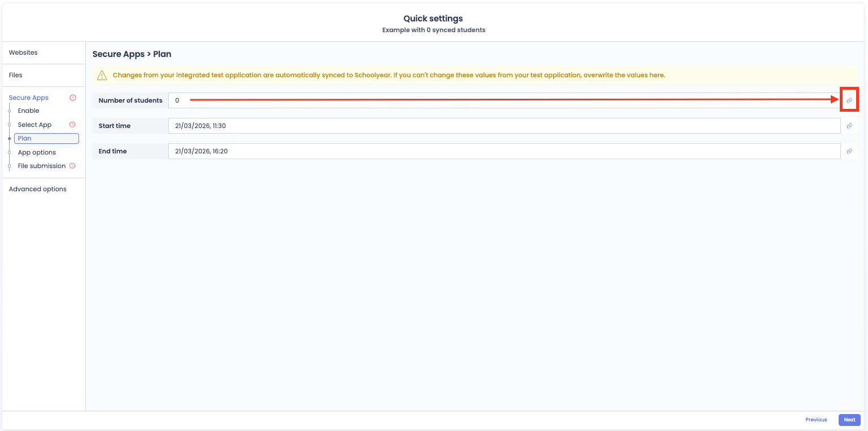
Task: Go to the Select App step
Action: (x=34, y=125)
